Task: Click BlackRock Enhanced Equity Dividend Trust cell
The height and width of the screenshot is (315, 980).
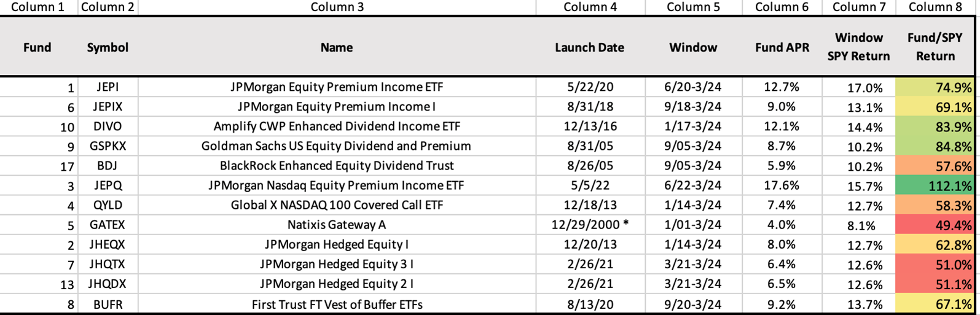Action: (337, 166)
